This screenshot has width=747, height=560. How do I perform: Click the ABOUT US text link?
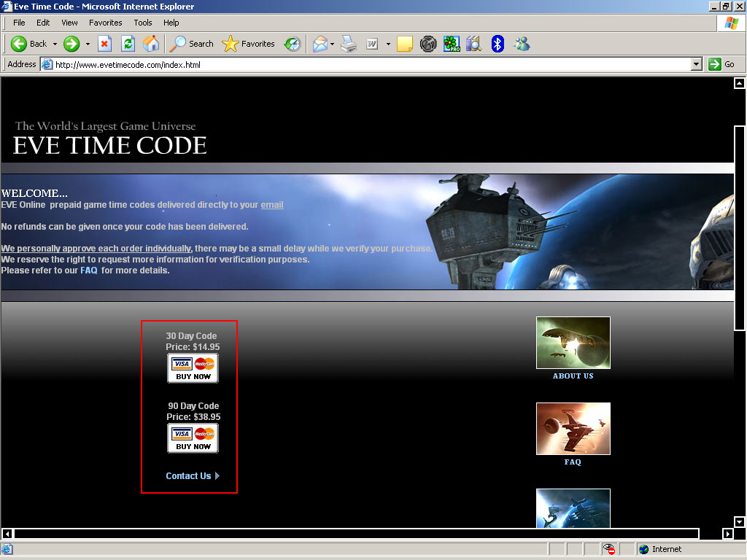pyautogui.click(x=573, y=376)
